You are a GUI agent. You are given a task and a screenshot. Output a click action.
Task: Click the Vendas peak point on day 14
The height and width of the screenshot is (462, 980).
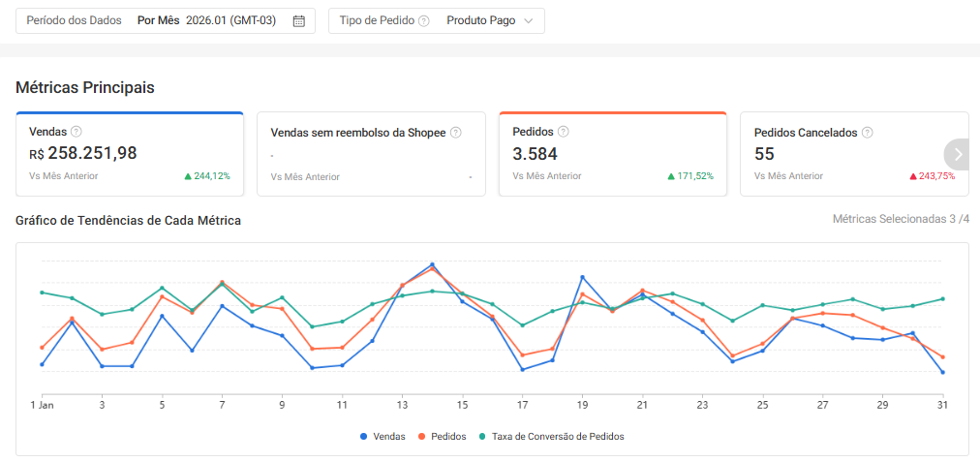click(x=432, y=264)
